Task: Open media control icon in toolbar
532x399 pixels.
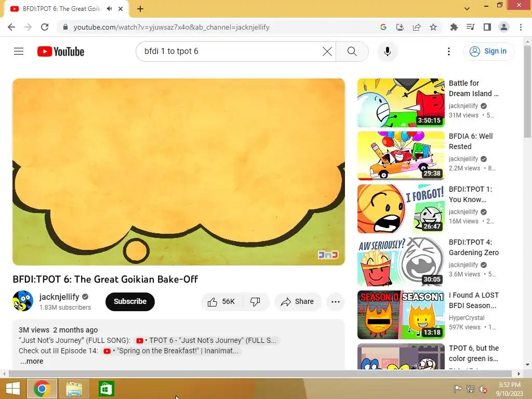Action: tap(471, 27)
